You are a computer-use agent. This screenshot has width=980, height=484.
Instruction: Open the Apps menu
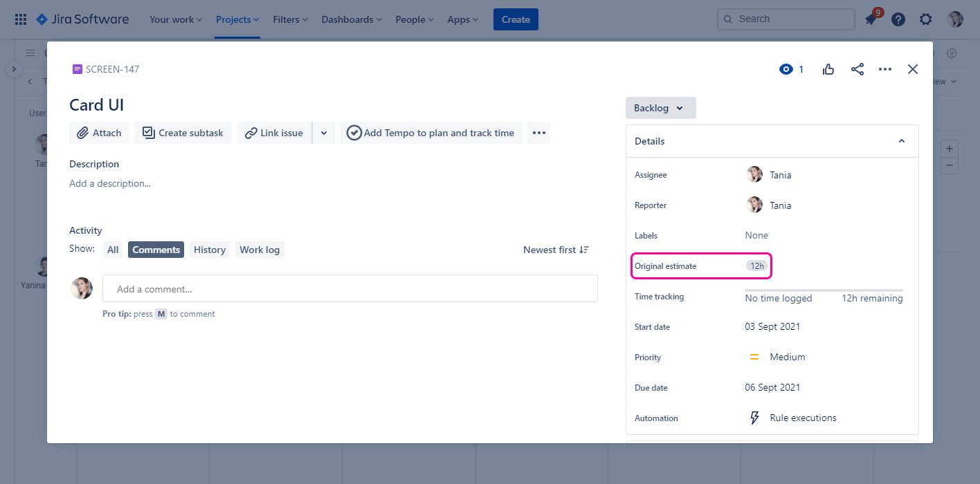[463, 19]
